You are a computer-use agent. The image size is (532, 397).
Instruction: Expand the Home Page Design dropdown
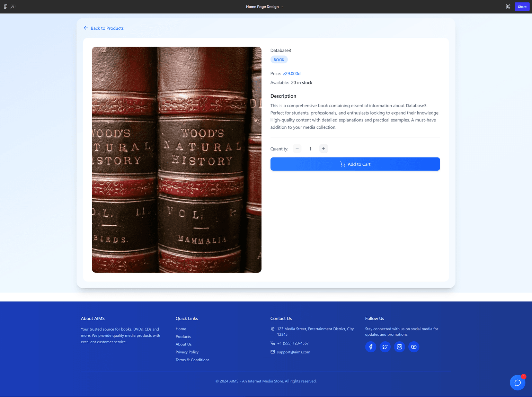pos(265,7)
